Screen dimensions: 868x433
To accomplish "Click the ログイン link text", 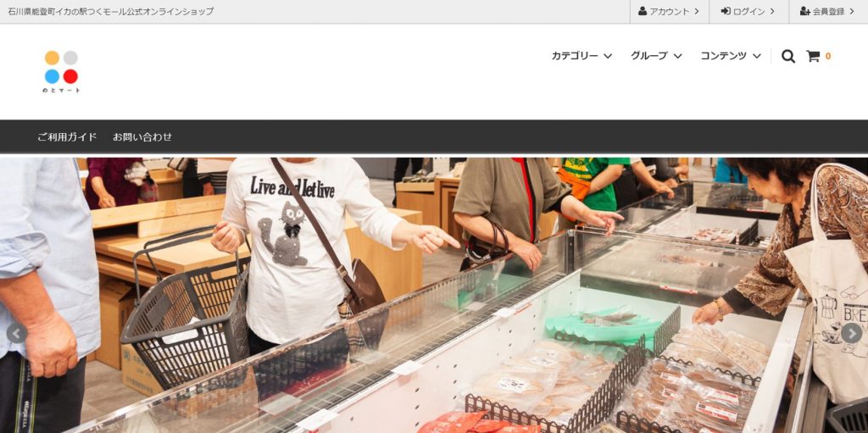I will click(749, 11).
